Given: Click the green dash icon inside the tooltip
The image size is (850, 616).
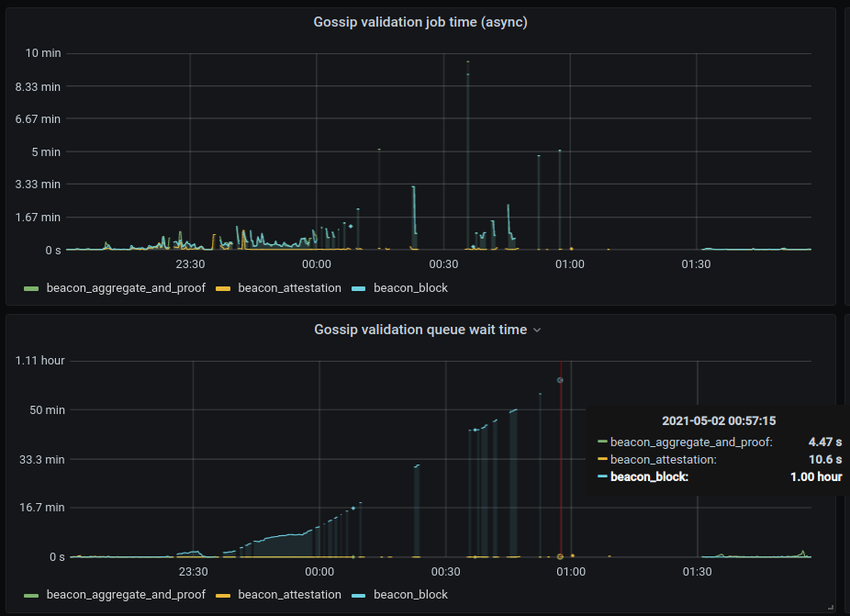Looking at the screenshot, I should pos(600,441).
